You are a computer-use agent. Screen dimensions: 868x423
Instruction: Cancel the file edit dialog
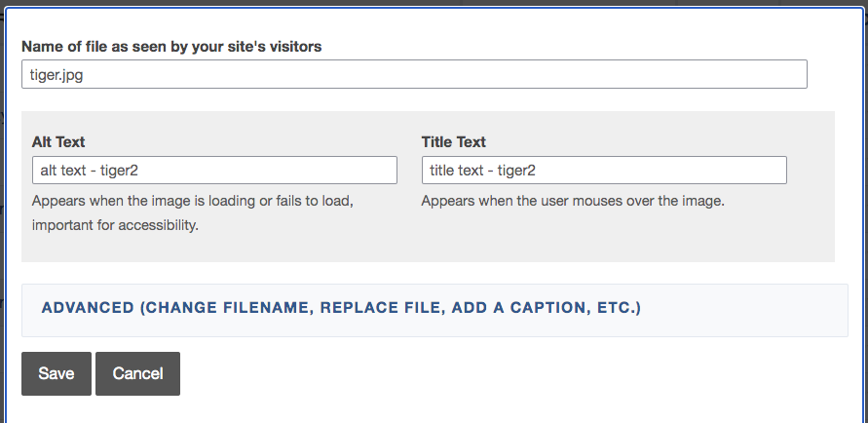point(137,373)
